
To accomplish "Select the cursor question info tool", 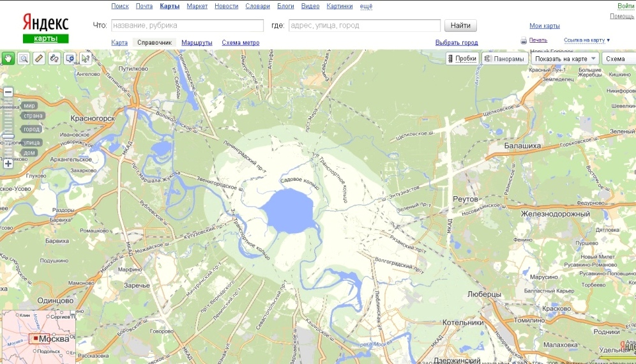I will pos(85,59).
